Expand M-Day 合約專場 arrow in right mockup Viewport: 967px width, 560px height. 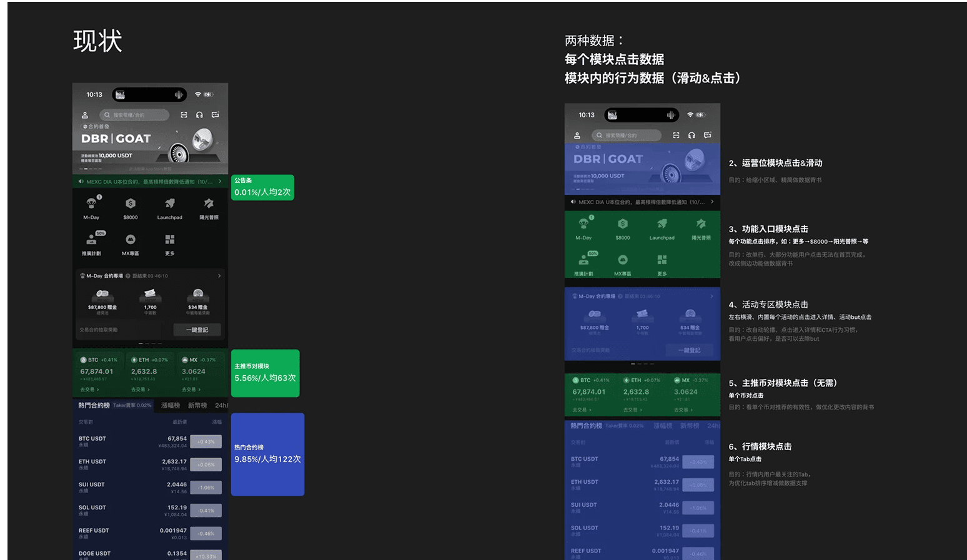coord(712,296)
